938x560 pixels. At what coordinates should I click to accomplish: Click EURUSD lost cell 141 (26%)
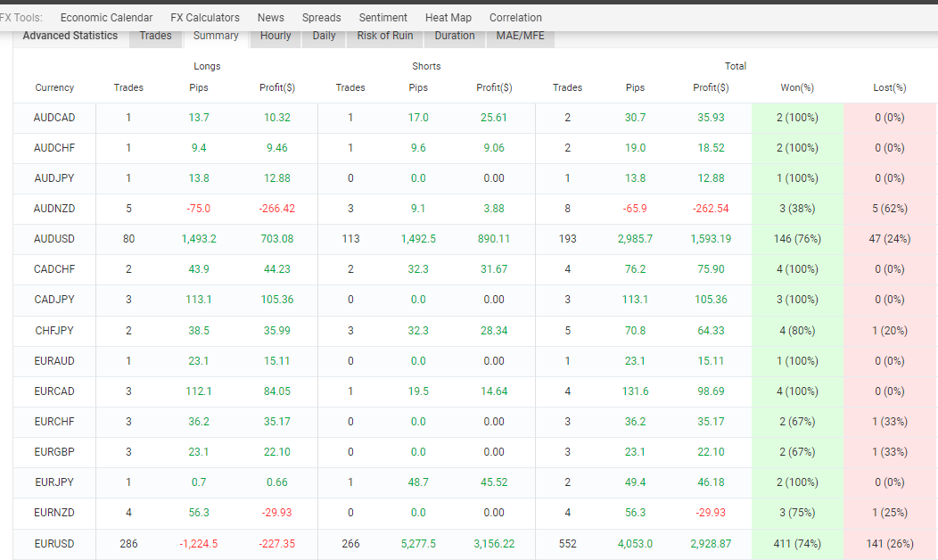(x=890, y=544)
